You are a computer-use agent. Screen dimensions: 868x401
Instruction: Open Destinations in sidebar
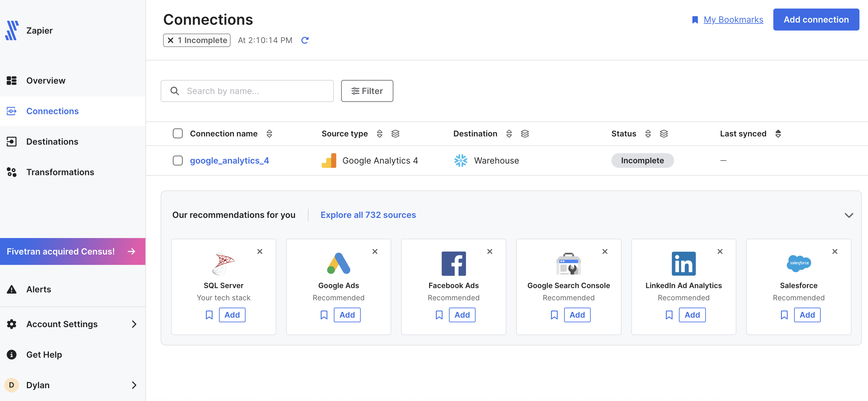click(73, 141)
